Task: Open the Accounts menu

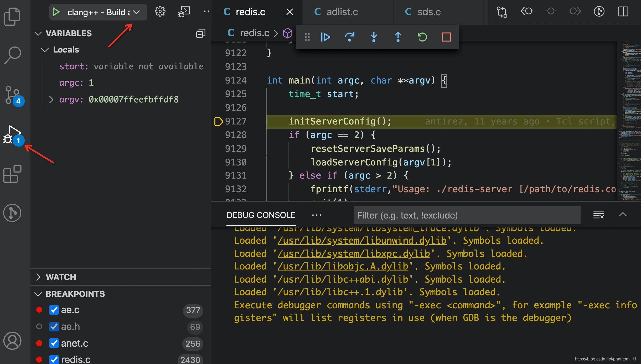Action: [12, 341]
